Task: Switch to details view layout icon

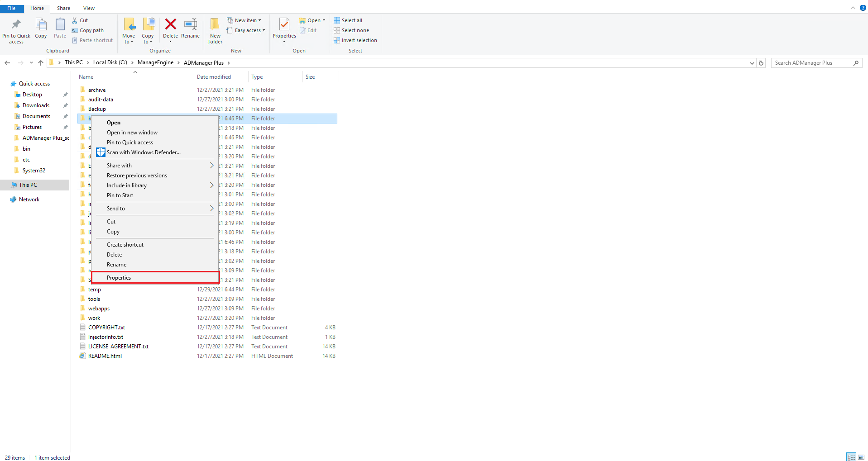Action: 851,457
